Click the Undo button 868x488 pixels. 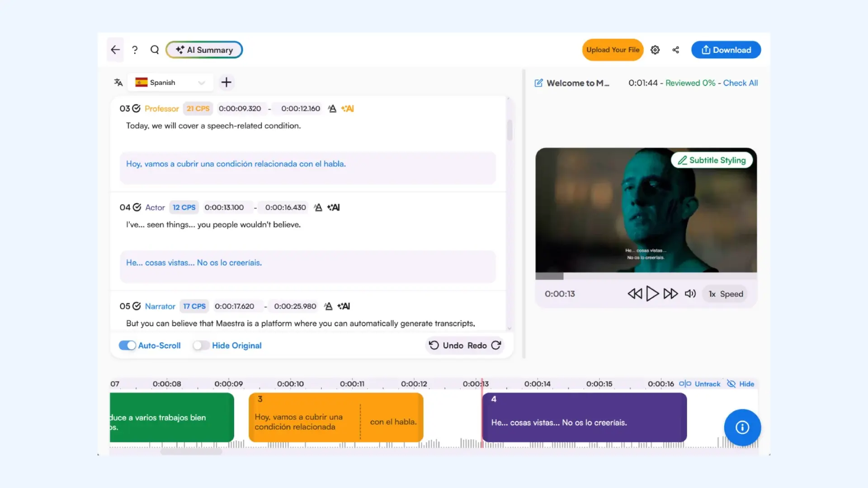446,345
